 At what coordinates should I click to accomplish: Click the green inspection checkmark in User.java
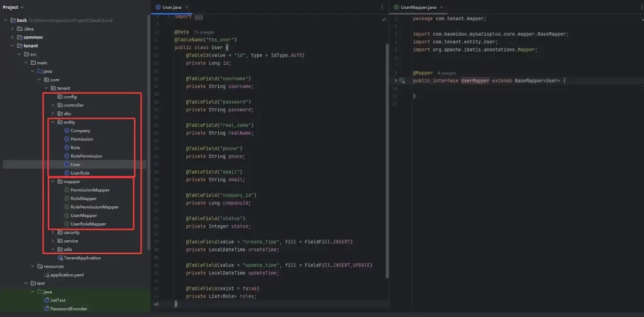(384, 19)
